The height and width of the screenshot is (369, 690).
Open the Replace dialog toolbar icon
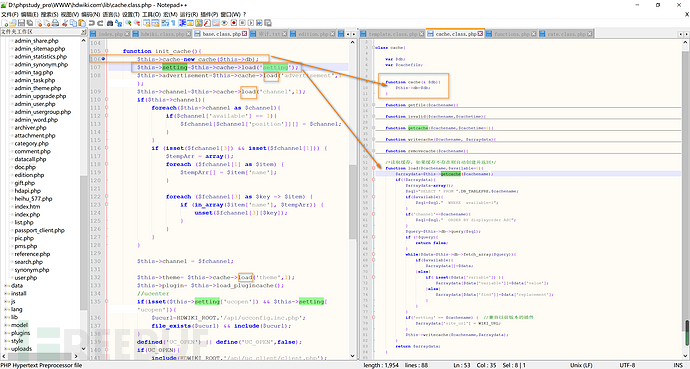pos(119,23)
